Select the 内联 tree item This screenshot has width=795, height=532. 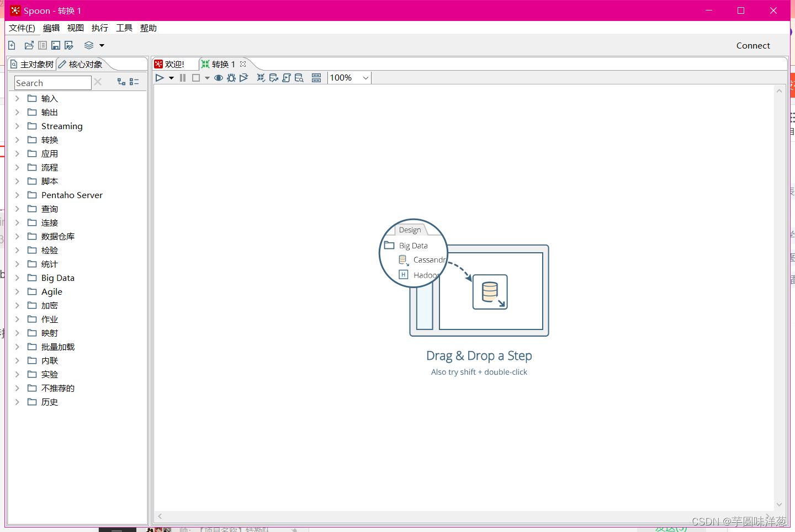(x=50, y=360)
